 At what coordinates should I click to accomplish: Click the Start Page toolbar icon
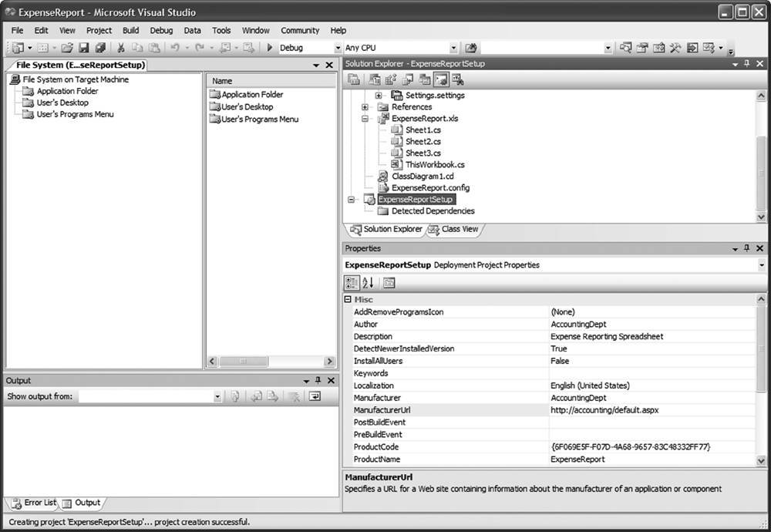pyautogui.click(x=692, y=48)
